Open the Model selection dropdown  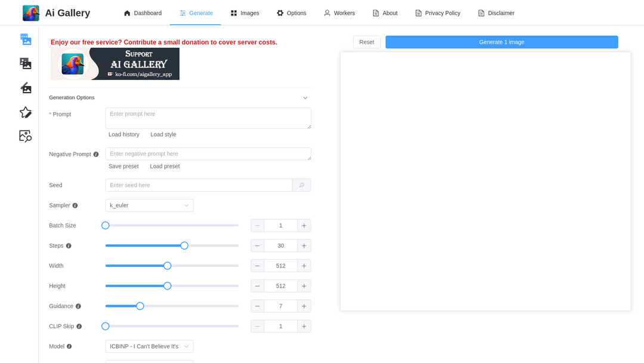click(149, 346)
